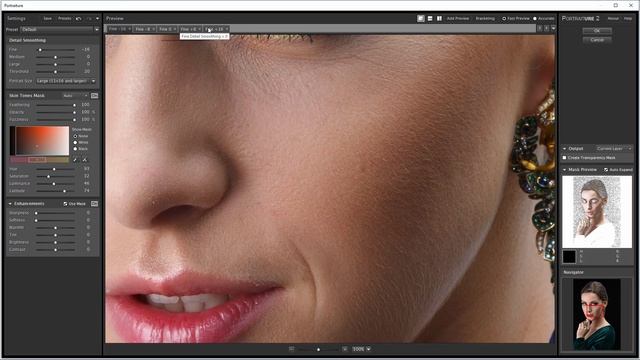Go to next preview tab arrow
The image size is (640, 360).
[546, 29]
